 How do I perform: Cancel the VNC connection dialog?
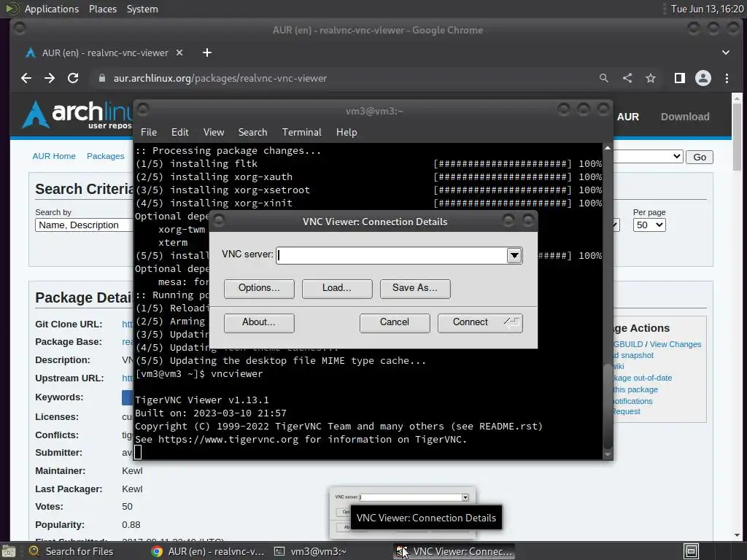[x=395, y=323]
